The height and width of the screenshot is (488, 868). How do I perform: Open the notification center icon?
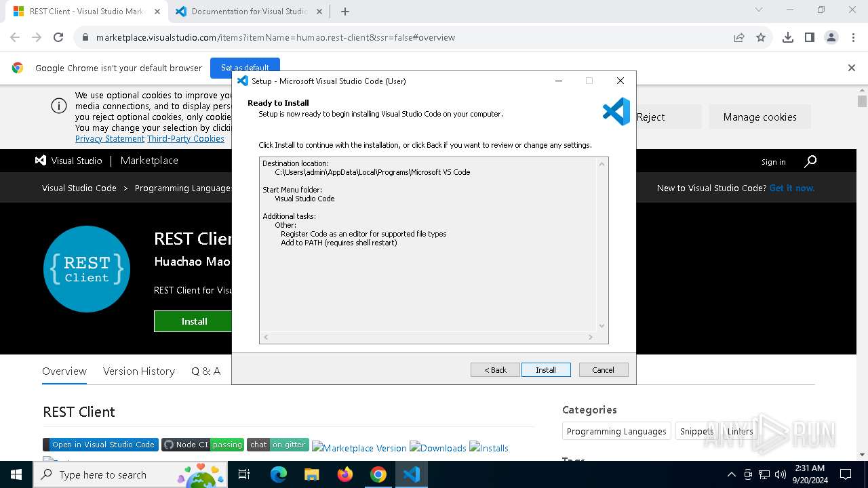tap(846, 474)
